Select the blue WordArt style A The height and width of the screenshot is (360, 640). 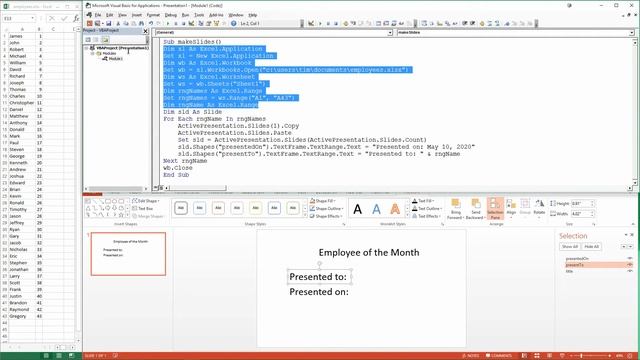click(x=376, y=209)
